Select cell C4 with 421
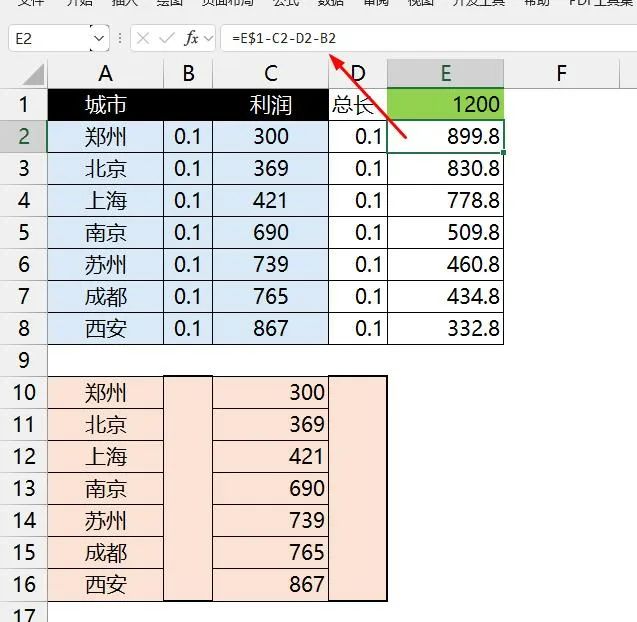This screenshot has width=637, height=622. [x=271, y=201]
